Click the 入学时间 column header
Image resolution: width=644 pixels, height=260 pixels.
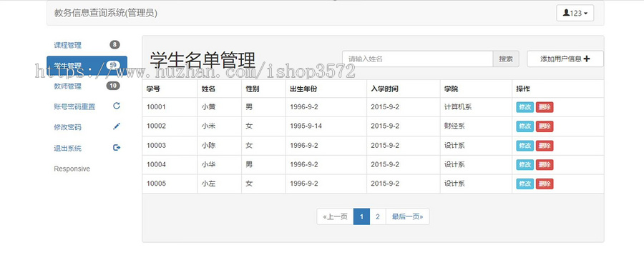[384, 89]
